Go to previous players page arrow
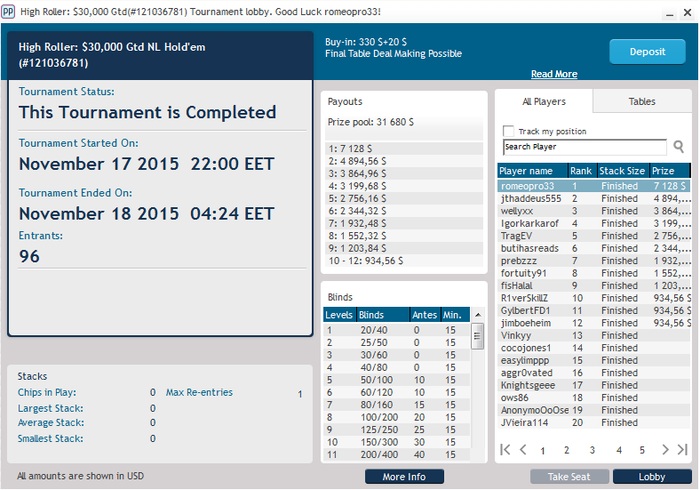The image size is (700, 490). [x=523, y=449]
